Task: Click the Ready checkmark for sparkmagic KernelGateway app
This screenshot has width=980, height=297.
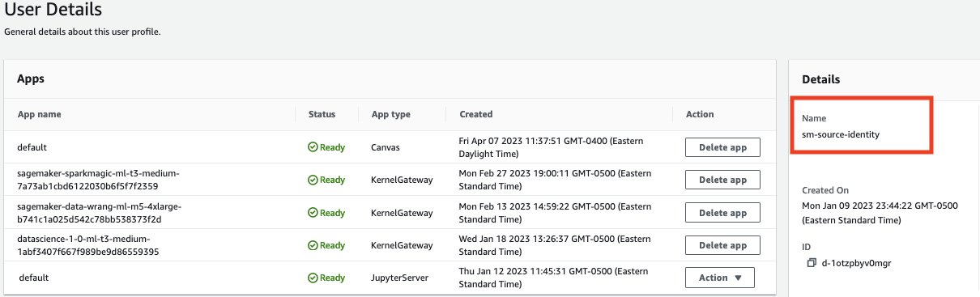Action: [313, 180]
